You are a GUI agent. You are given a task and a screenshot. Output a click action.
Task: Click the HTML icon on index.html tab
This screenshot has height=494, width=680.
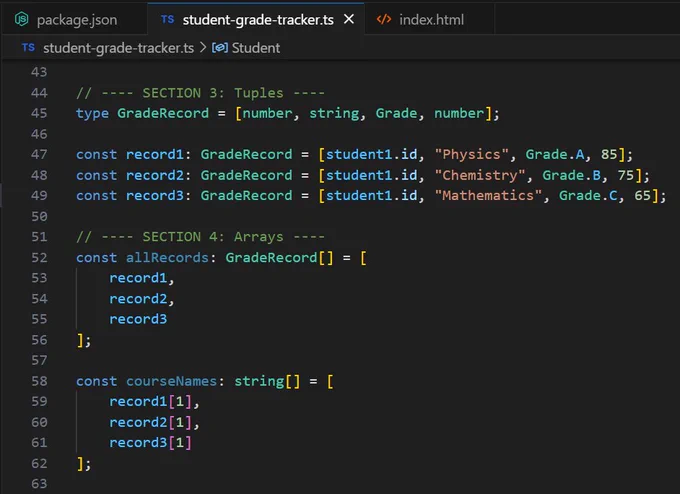click(x=384, y=20)
